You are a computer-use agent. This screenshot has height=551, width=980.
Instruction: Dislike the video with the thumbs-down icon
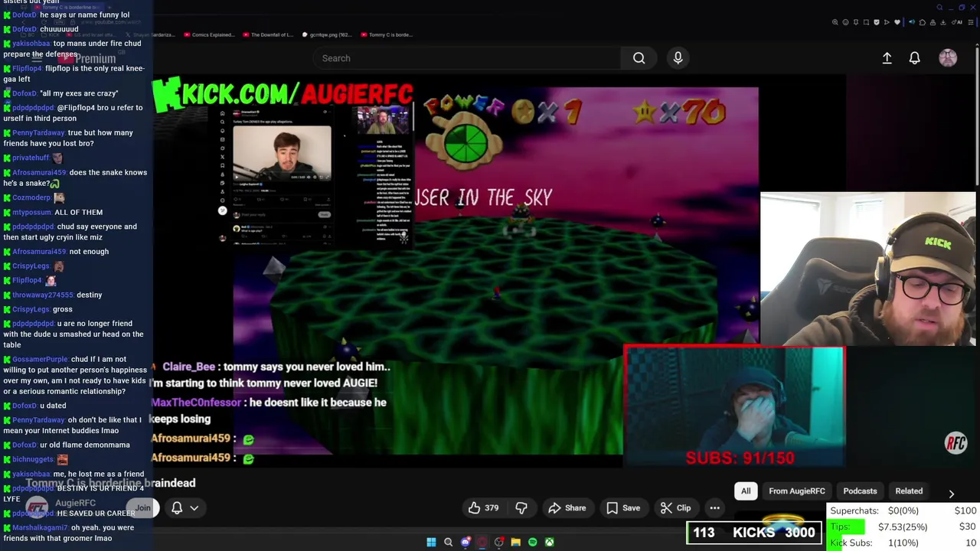tap(521, 508)
